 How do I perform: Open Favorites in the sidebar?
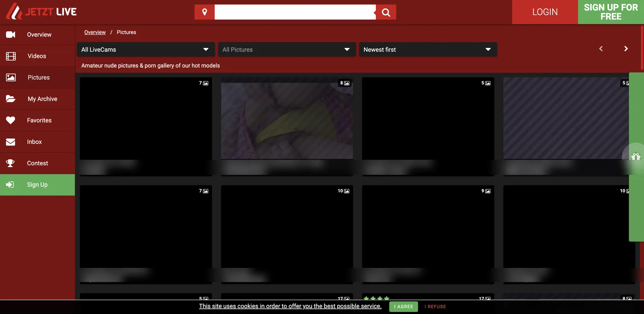(x=37, y=120)
